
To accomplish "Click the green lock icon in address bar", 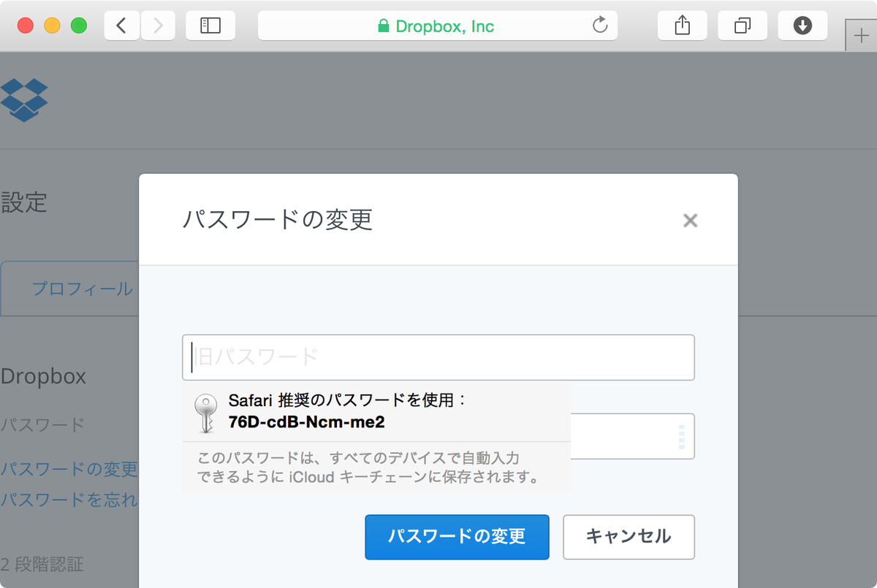I will pyautogui.click(x=383, y=26).
